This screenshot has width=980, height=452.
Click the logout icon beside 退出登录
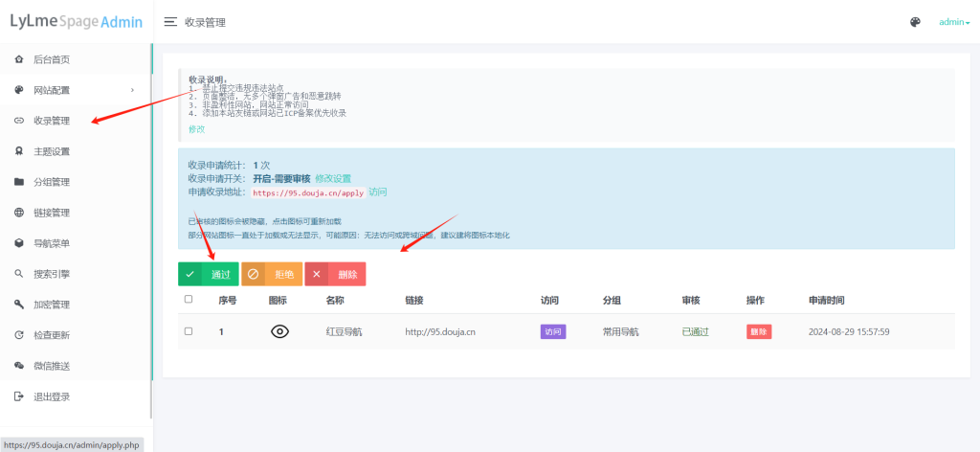pyautogui.click(x=19, y=396)
